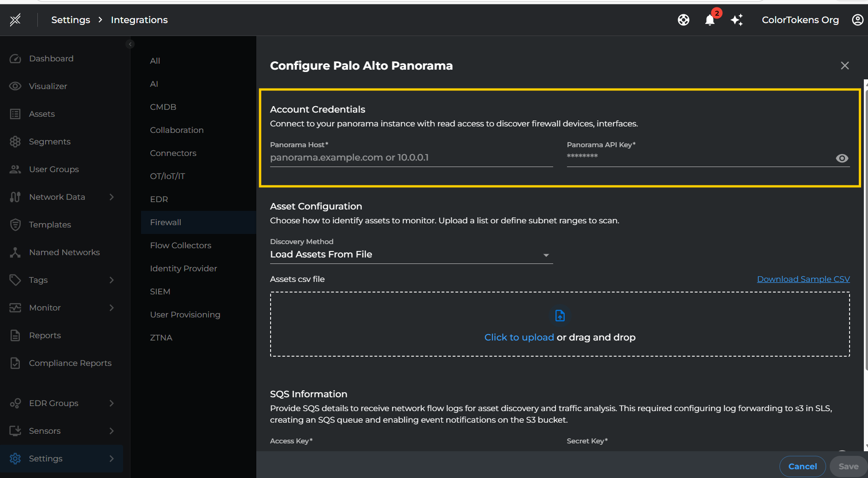Click the Download Sample CSV link
The image size is (868, 478).
(x=803, y=279)
